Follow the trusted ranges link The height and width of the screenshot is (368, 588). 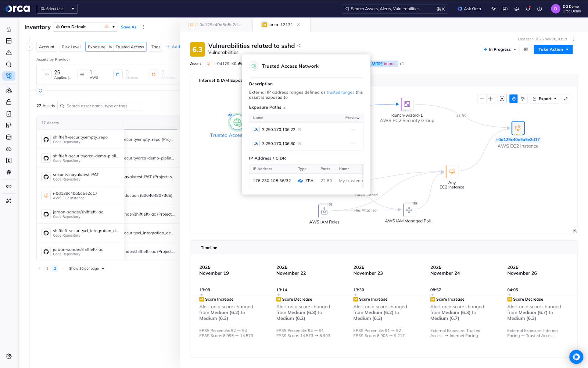[x=340, y=92]
